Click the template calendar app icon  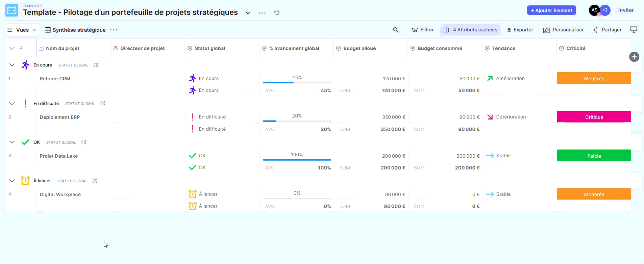coord(12,10)
